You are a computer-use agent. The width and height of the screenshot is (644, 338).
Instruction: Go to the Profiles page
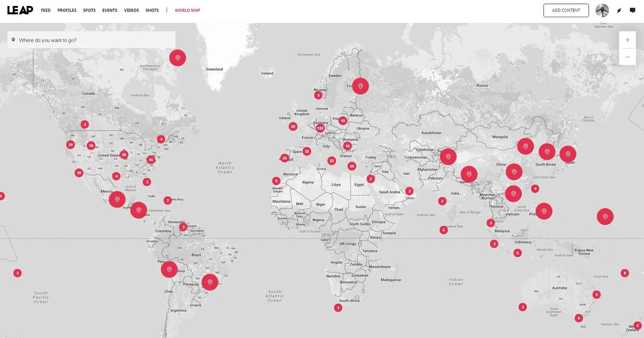click(67, 10)
